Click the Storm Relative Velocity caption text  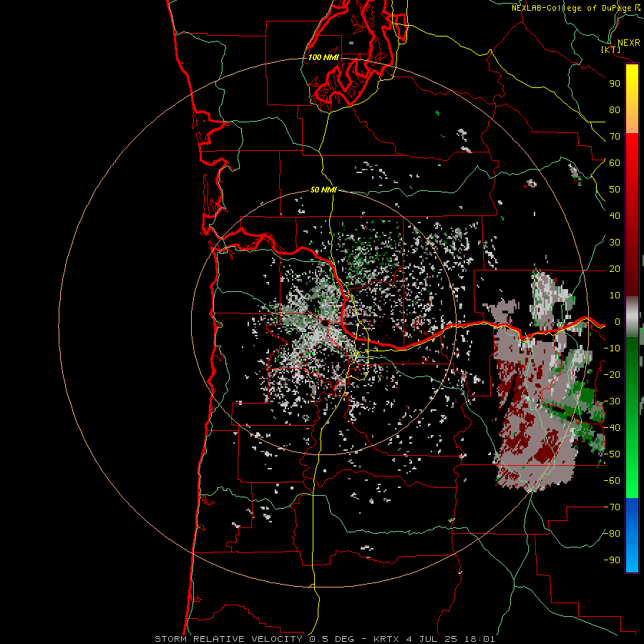(228, 639)
